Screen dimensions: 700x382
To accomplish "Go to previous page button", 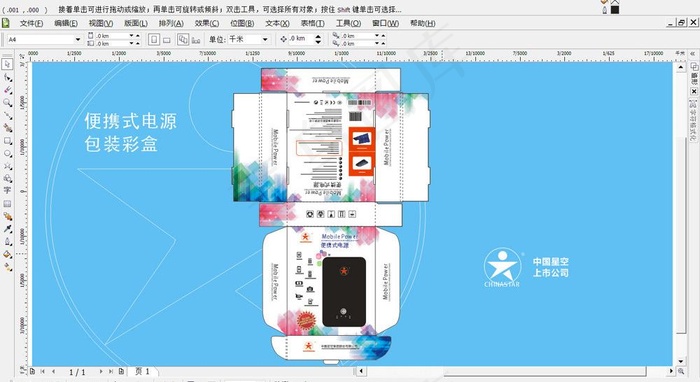I will click(54, 371).
